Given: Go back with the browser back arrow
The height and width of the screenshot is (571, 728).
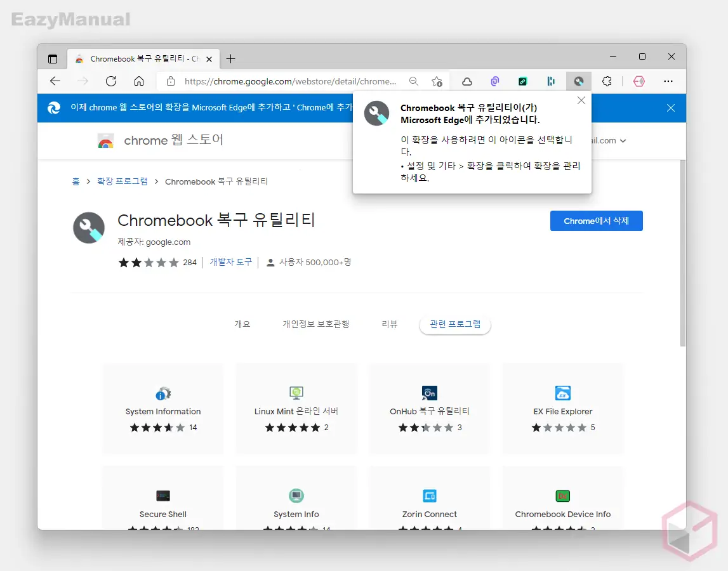Looking at the screenshot, I should pos(55,81).
